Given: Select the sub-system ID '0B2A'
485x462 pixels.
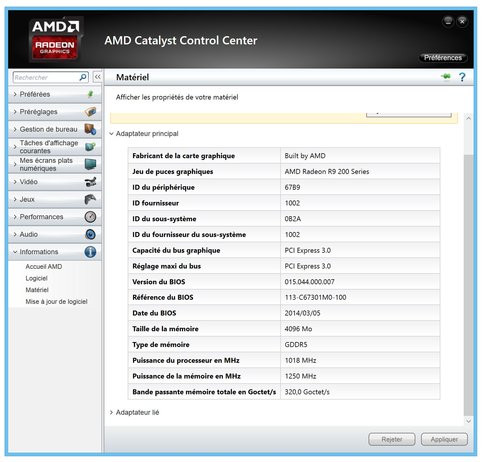Looking at the screenshot, I should [293, 219].
